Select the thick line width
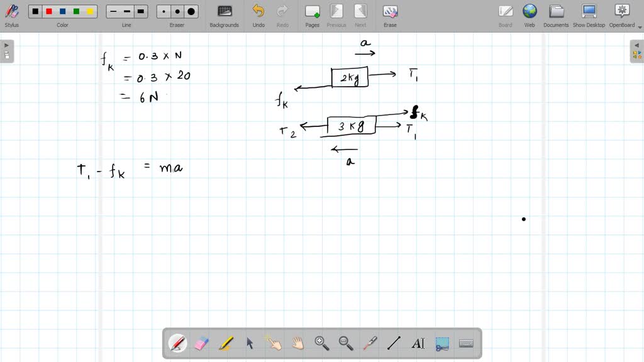The height and width of the screenshot is (362, 644). point(140,11)
